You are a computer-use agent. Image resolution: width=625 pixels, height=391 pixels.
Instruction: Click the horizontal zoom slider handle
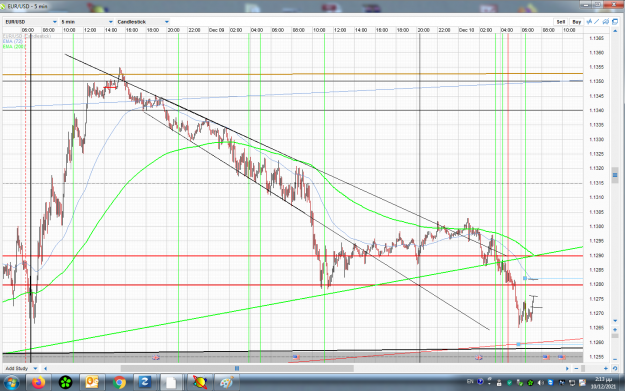pyautogui.click(x=583, y=368)
